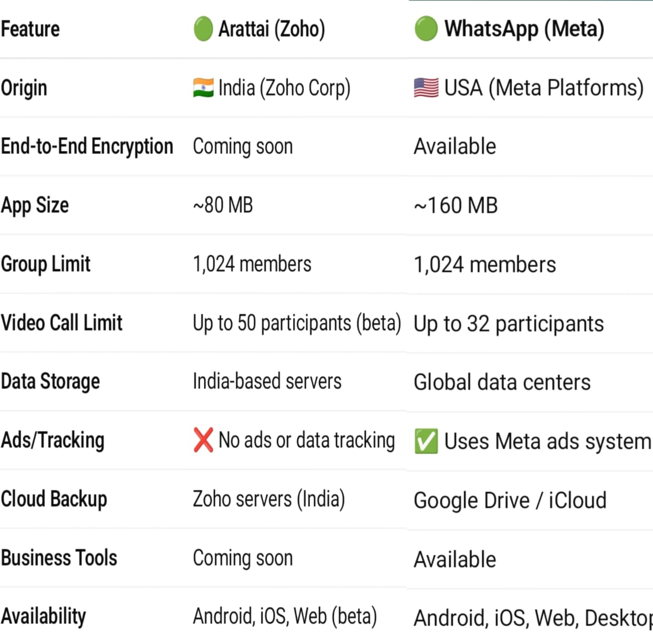Click the green circle beside Arattai (Zoho)
Image resolution: width=653 pixels, height=644 pixels.
[x=203, y=29]
